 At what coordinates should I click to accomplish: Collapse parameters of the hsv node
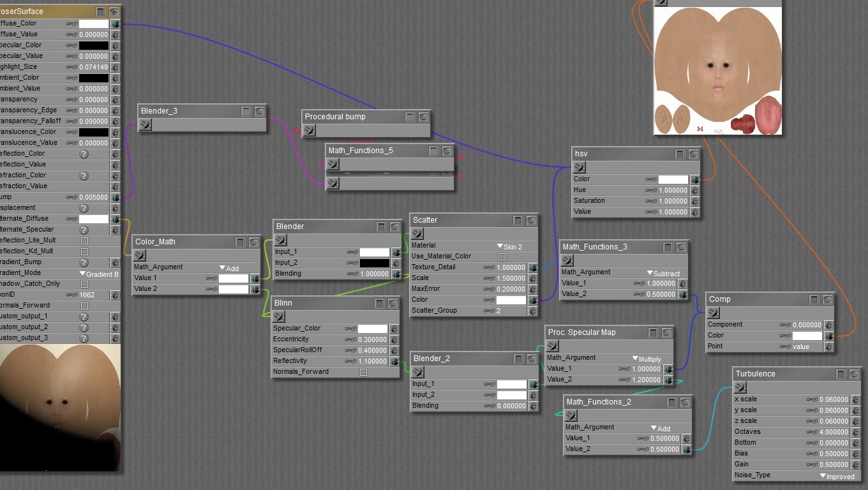680,154
